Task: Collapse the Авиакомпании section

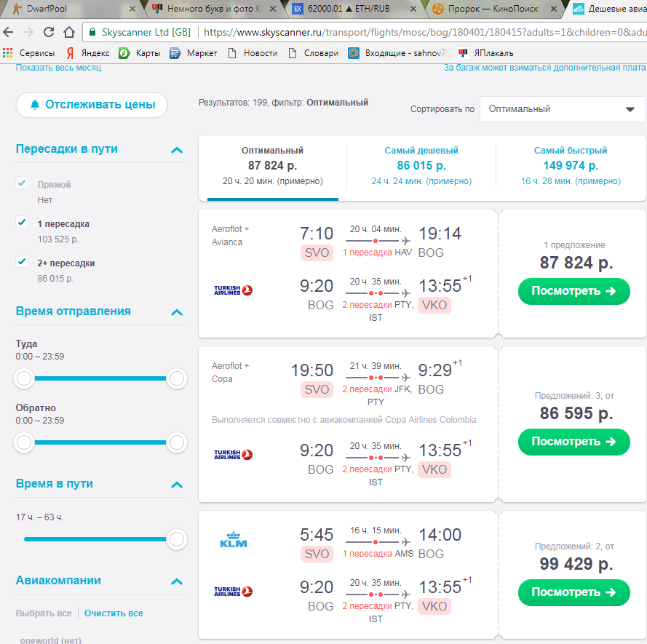Action: (x=177, y=581)
